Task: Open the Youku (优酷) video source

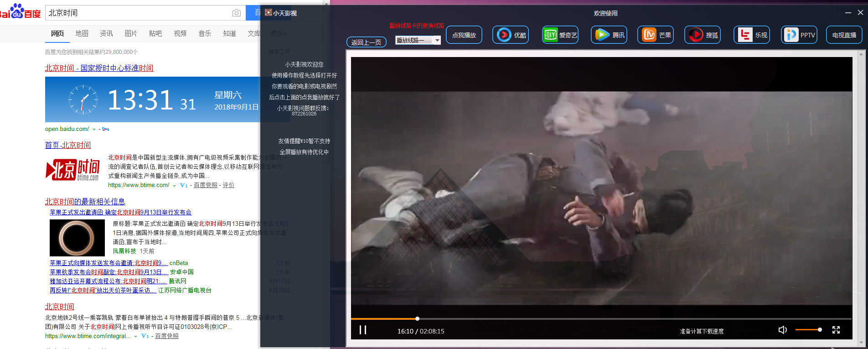Action: click(511, 35)
